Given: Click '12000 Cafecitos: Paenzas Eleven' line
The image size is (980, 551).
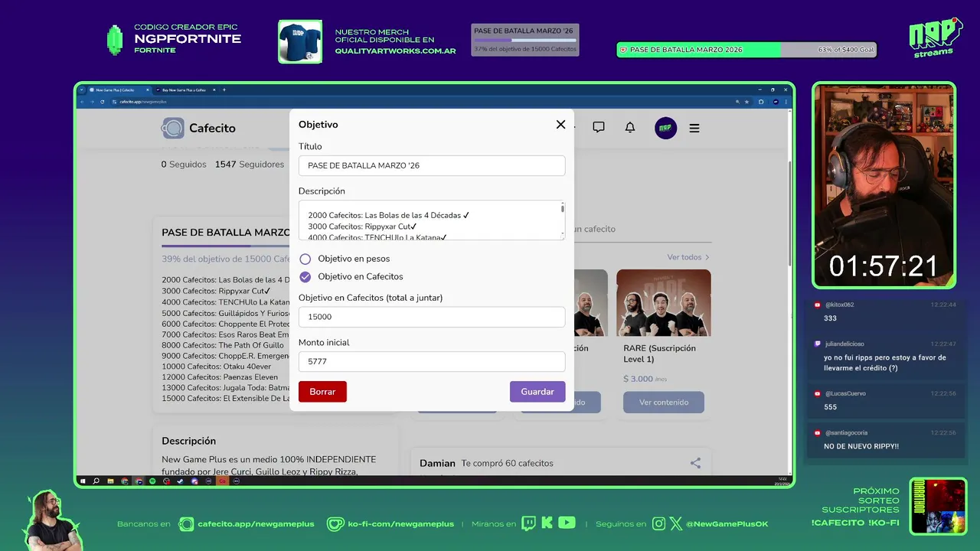Looking at the screenshot, I should point(220,377).
